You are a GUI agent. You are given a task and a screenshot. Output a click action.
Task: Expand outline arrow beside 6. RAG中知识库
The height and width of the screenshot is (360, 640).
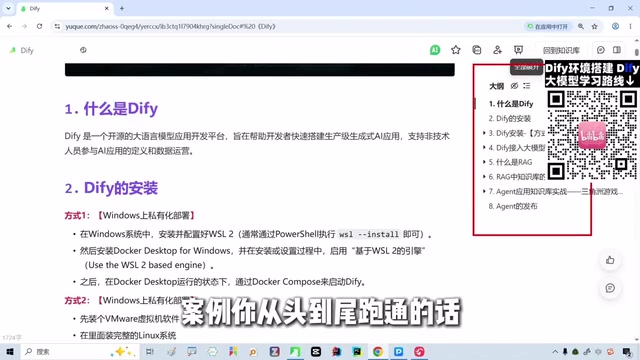484,177
